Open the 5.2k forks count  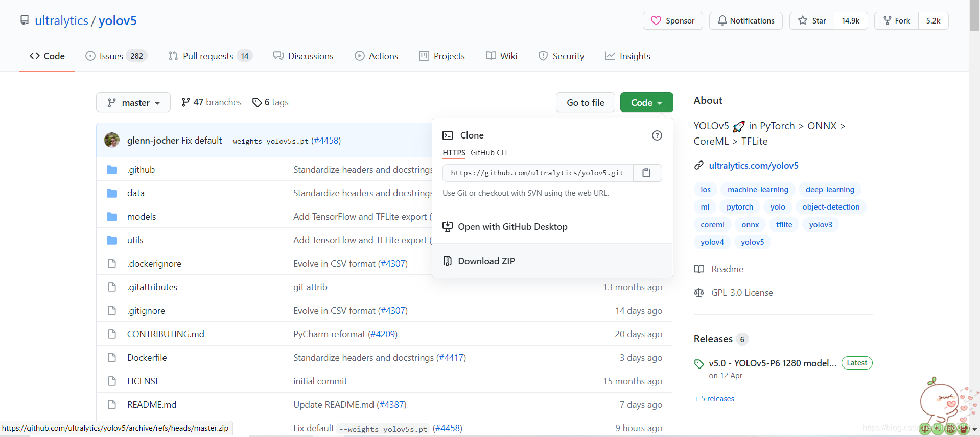tap(933, 20)
